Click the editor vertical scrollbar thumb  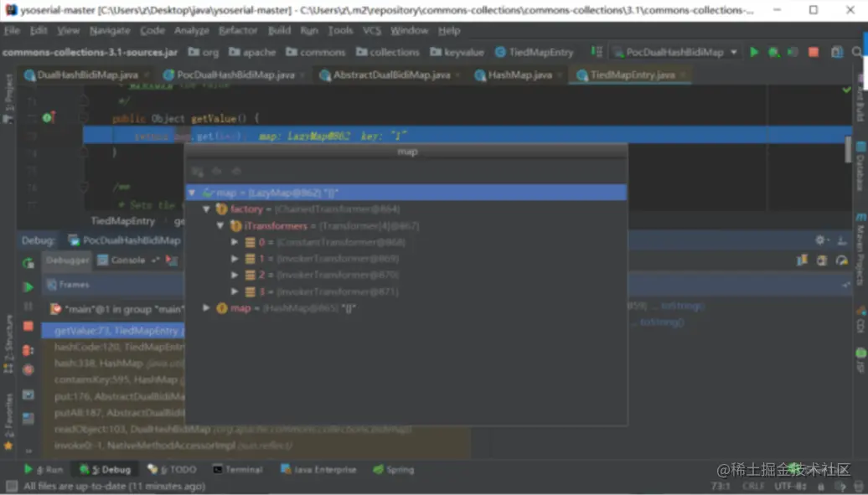848,150
